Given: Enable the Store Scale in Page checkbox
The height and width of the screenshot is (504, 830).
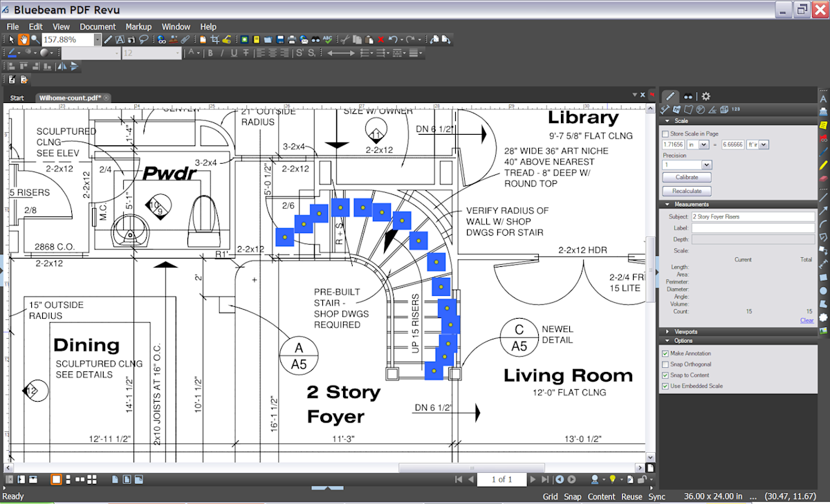Looking at the screenshot, I should [665, 133].
